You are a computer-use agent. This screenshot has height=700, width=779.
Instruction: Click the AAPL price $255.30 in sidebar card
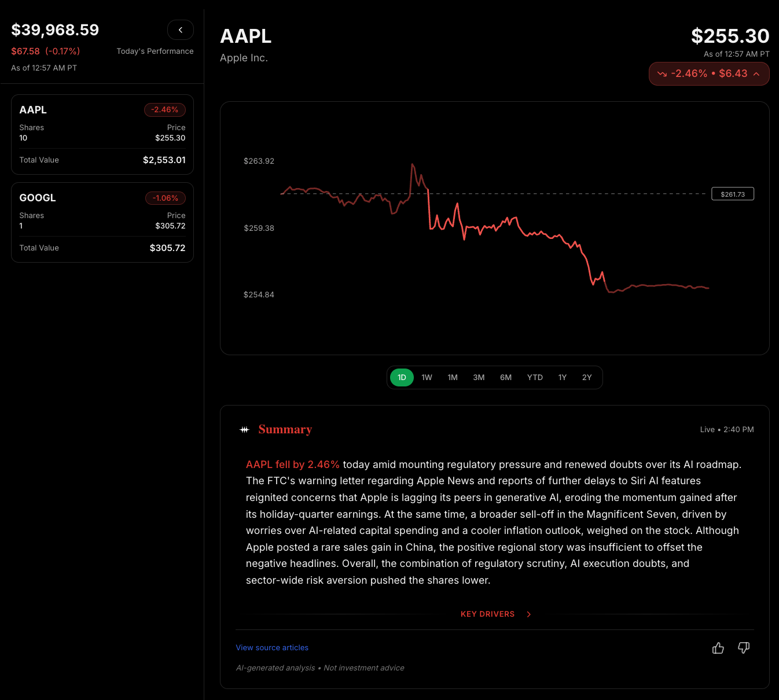tap(170, 138)
